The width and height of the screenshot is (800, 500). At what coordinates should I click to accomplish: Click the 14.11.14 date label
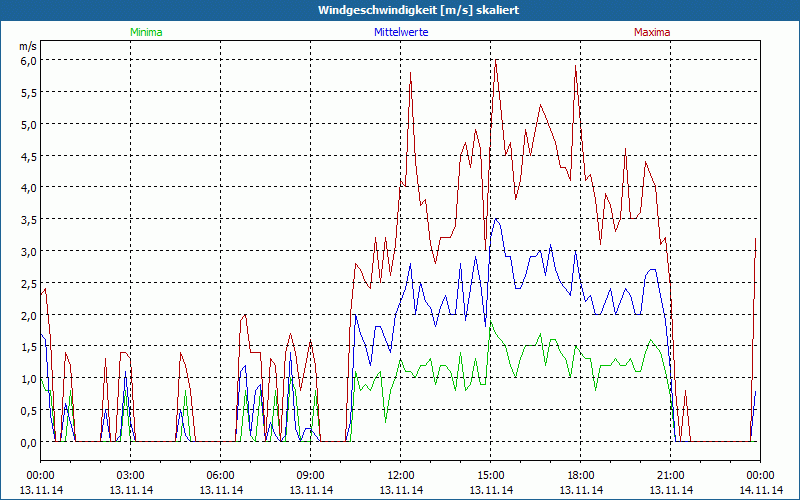coord(760,490)
